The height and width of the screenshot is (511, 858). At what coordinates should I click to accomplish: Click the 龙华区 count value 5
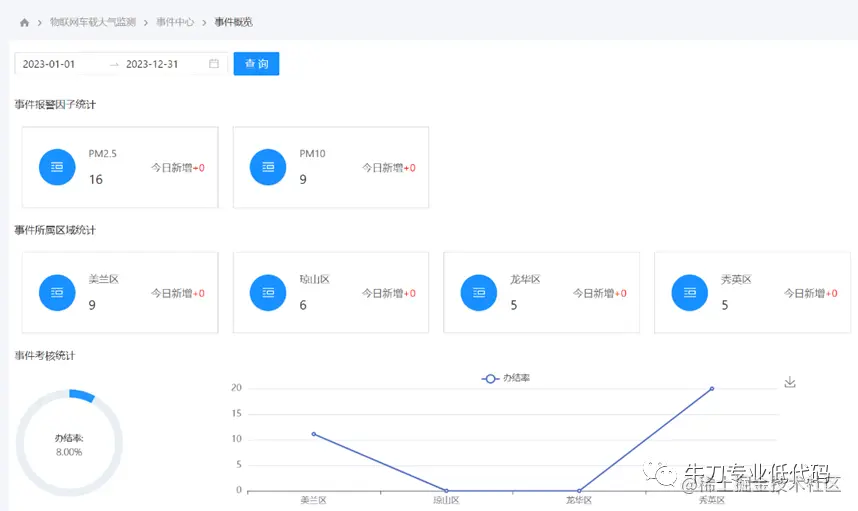(x=514, y=305)
